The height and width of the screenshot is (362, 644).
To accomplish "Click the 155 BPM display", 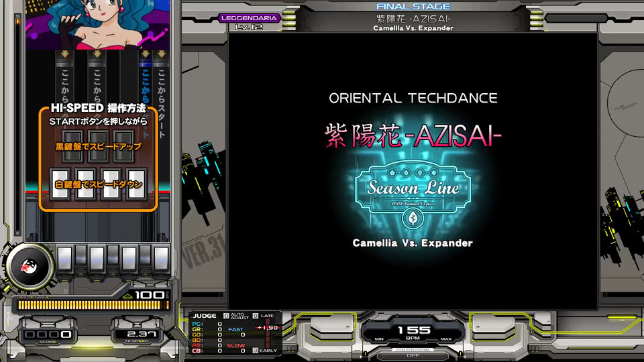I will tap(413, 330).
